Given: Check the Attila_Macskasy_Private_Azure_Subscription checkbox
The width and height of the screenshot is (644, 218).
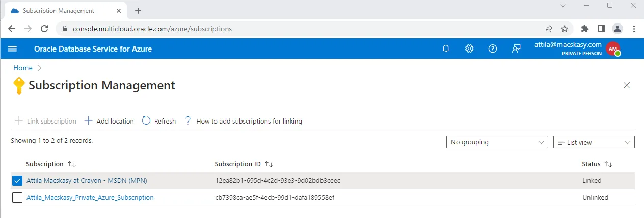Looking at the screenshot, I should click(x=17, y=198).
